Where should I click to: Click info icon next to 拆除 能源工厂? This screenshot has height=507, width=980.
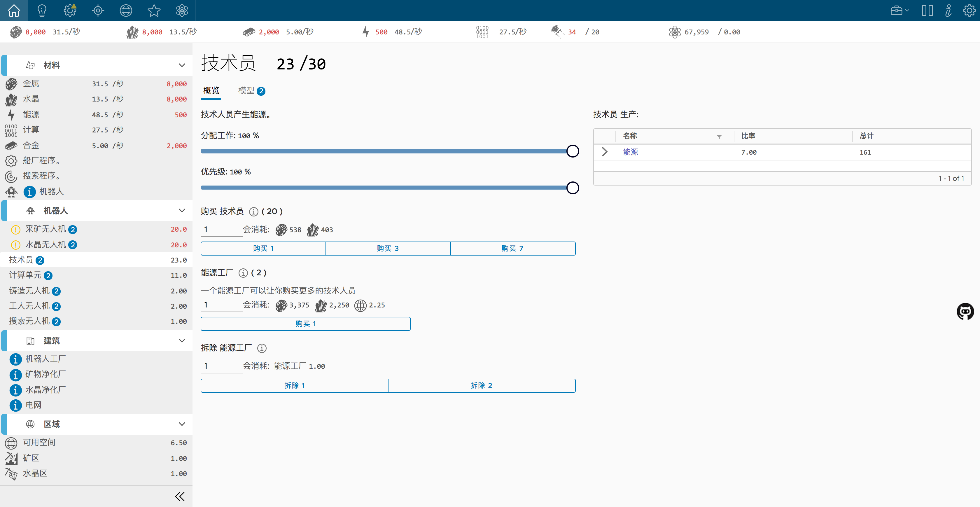point(262,348)
